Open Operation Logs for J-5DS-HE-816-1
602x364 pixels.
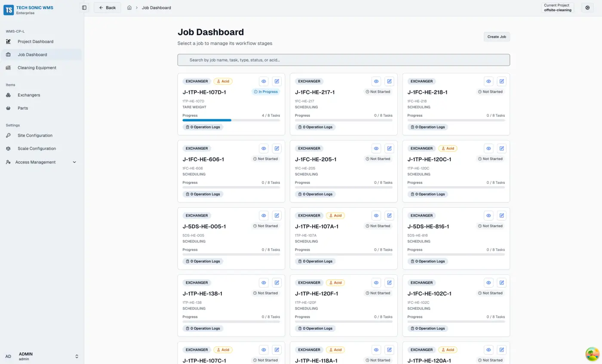pyautogui.click(x=427, y=261)
